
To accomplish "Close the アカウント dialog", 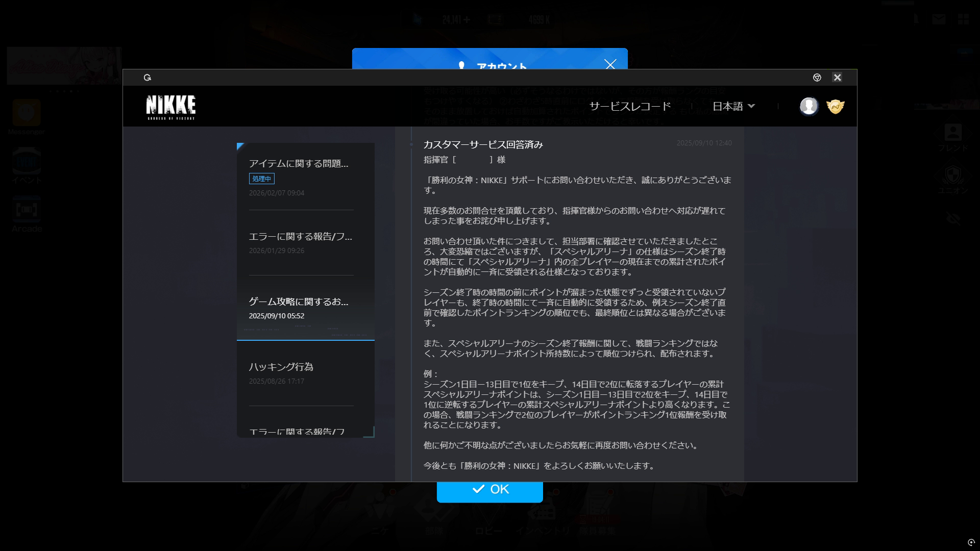I will click(610, 64).
